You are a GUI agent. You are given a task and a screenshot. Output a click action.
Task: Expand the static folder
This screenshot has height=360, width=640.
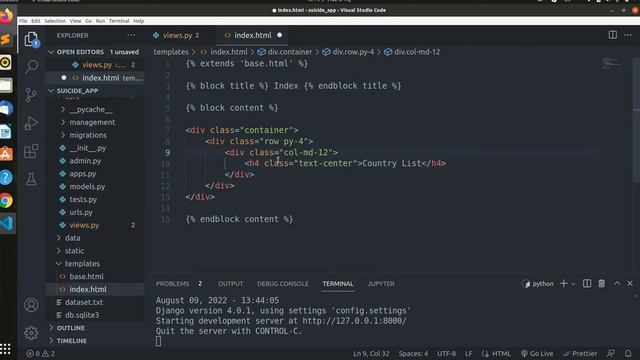point(74,251)
